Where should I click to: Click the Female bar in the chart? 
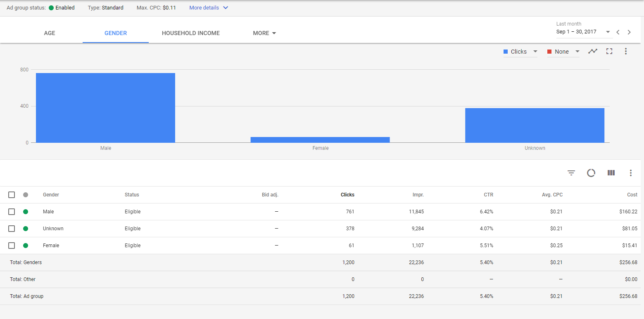[320, 140]
